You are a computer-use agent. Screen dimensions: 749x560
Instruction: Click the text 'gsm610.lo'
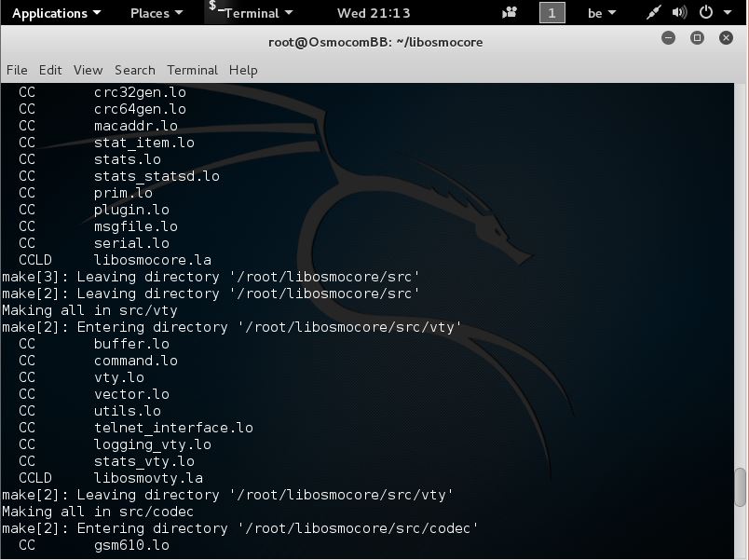coord(131,545)
